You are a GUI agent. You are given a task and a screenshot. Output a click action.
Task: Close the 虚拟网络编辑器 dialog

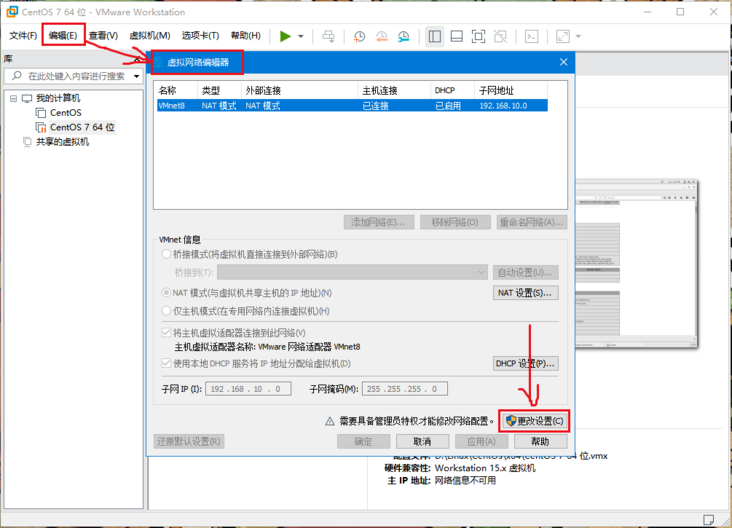coord(563,62)
